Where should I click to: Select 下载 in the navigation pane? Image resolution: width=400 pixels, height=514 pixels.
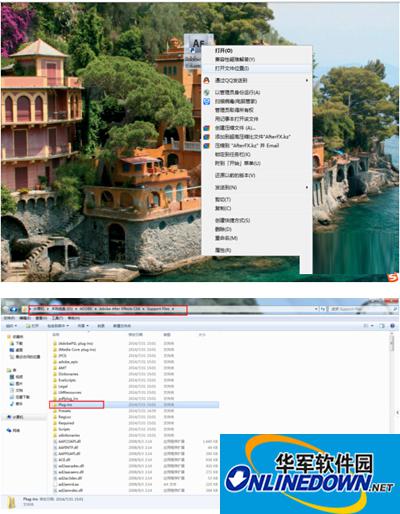click(x=17, y=343)
